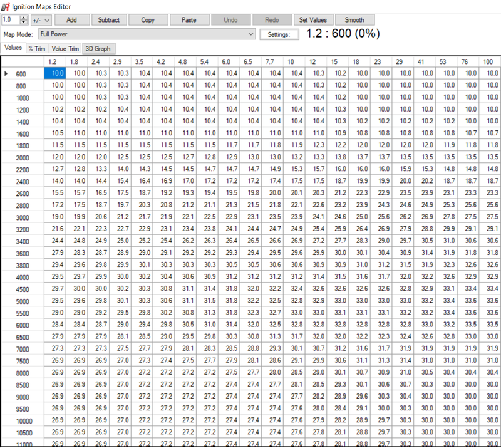The height and width of the screenshot is (448, 501).
Task: Click the cell at row 5000, column 6.5
Action: 250,301
